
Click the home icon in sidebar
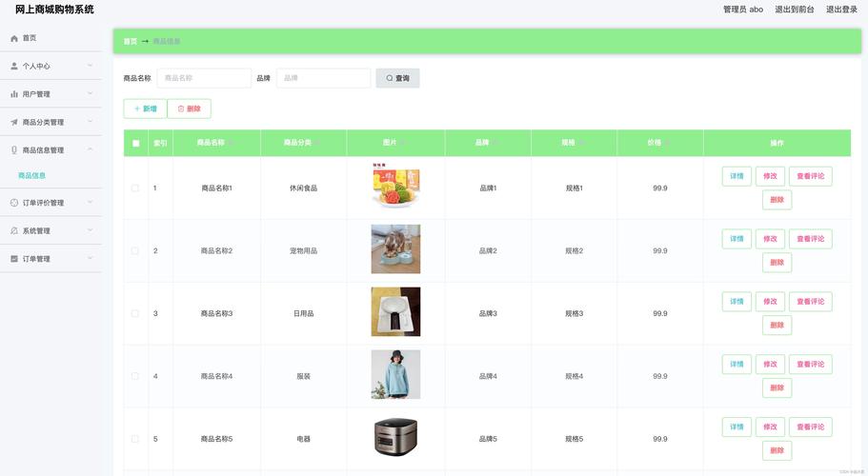pos(14,38)
